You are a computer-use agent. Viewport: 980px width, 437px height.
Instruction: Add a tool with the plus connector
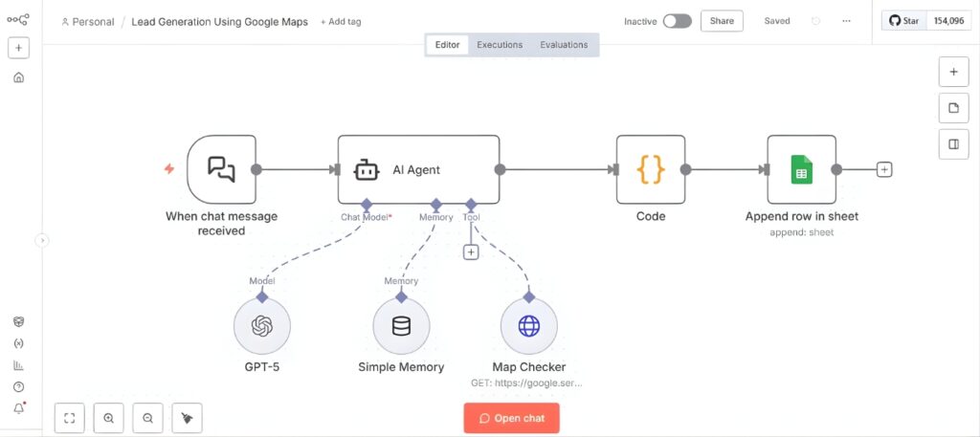[471, 252]
